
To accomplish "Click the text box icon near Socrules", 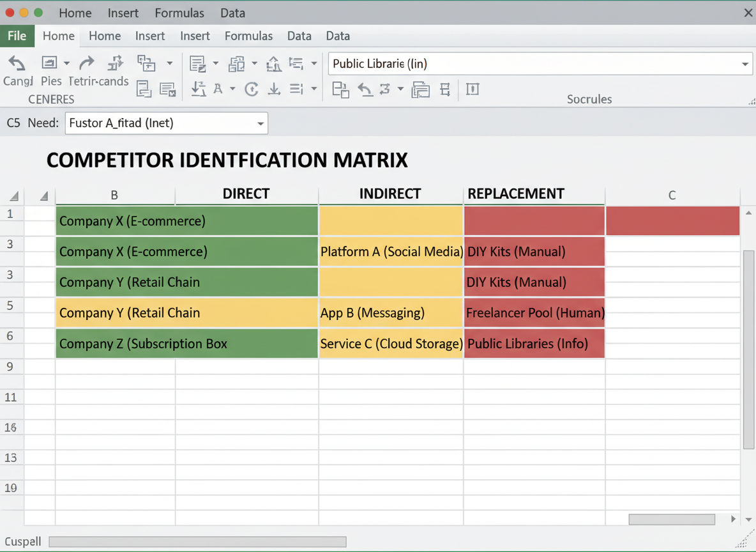I will pos(472,89).
